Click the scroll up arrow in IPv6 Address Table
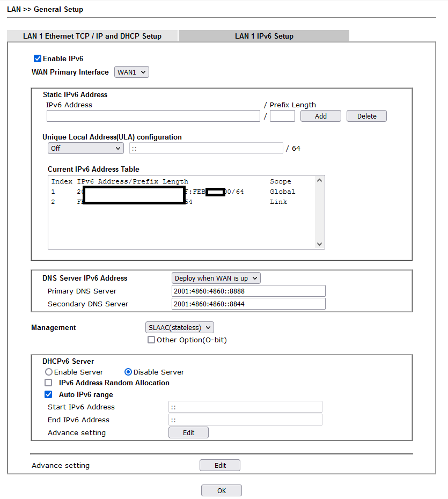The width and height of the screenshot is (448, 499). point(319,180)
